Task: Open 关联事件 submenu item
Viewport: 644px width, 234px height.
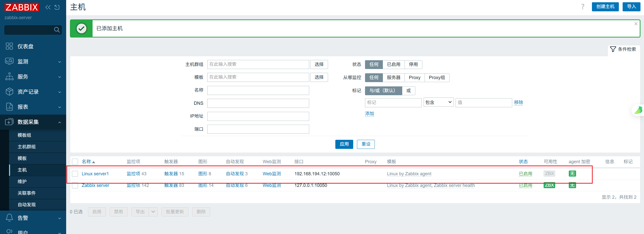Action: point(27,193)
